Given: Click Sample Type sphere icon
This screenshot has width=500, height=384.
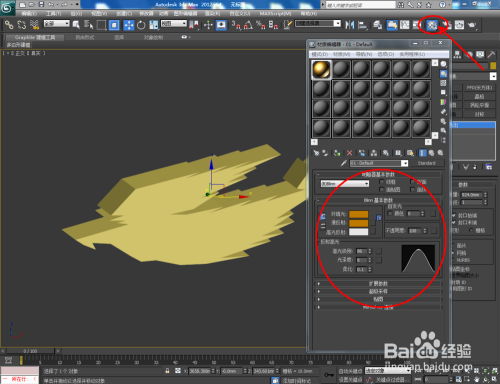Looking at the screenshot, I should click(443, 64).
